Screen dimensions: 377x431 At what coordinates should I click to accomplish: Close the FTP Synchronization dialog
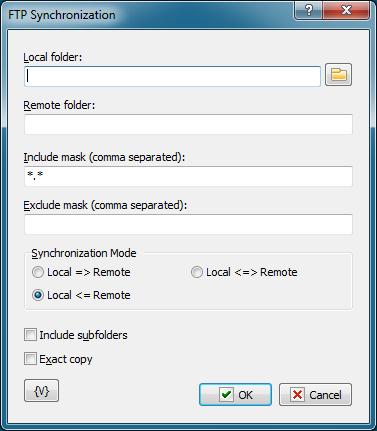coord(346,11)
